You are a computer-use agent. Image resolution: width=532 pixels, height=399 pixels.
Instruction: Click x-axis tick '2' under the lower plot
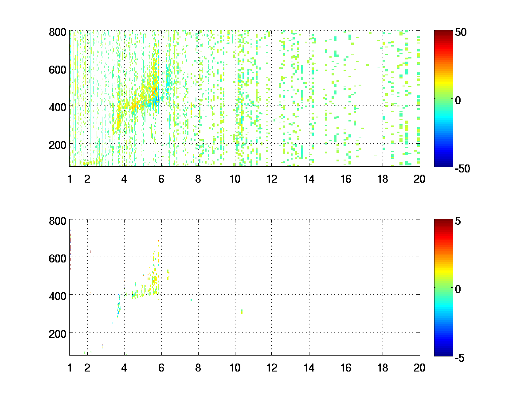point(87,368)
